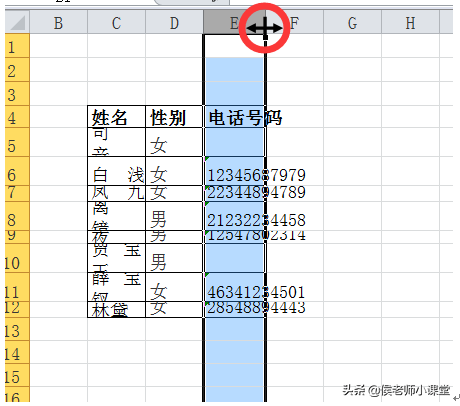Image resolution: width=460 pixels, height=406 pixels.
Task: Select row 11 header
Action: point(17,287)
